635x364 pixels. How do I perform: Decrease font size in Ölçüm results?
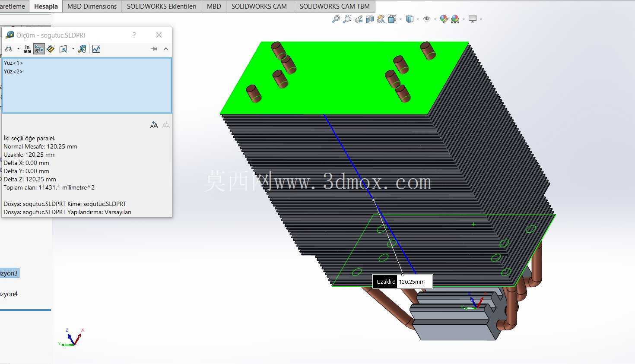pyautogui.click(x=166, y=125)
